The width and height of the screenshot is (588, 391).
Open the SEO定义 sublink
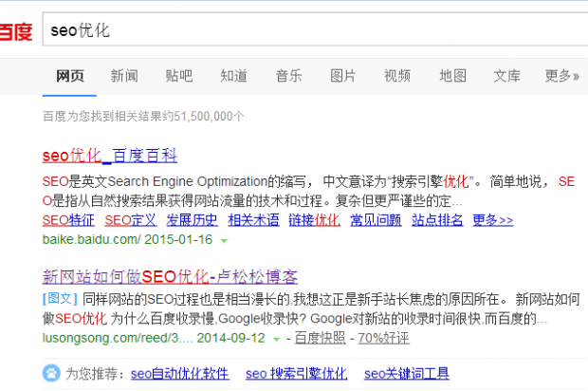pos(131,220)
